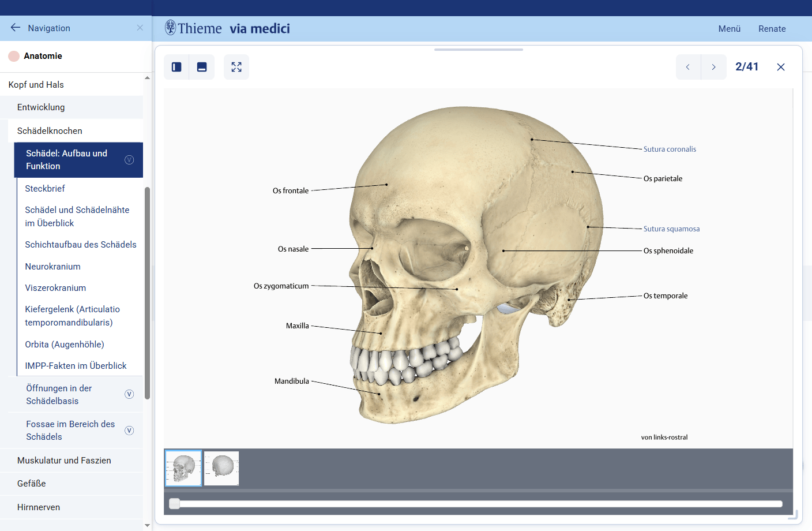The width and height of the screenshot is (812, 531).
Task: Open Öffnungen in der Schädelbasis entry
Action: point(59,395)
